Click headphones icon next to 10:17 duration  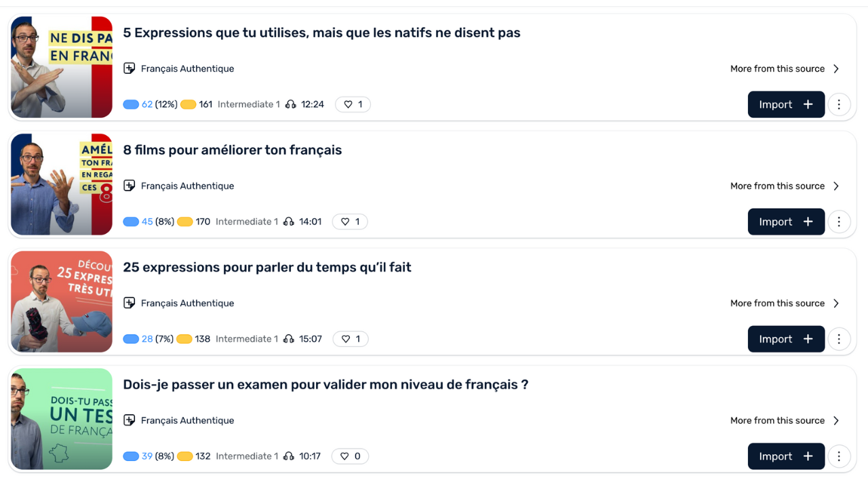click(289, 456)
